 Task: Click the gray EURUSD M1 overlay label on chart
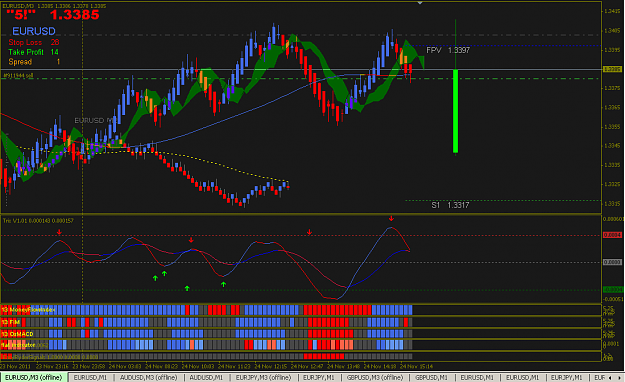(96, 120)
